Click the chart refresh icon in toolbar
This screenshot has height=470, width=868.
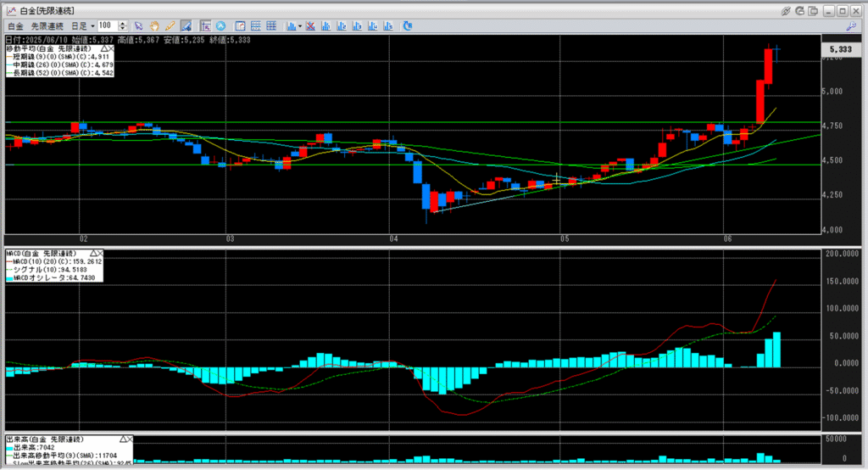[x=408, y=26]
